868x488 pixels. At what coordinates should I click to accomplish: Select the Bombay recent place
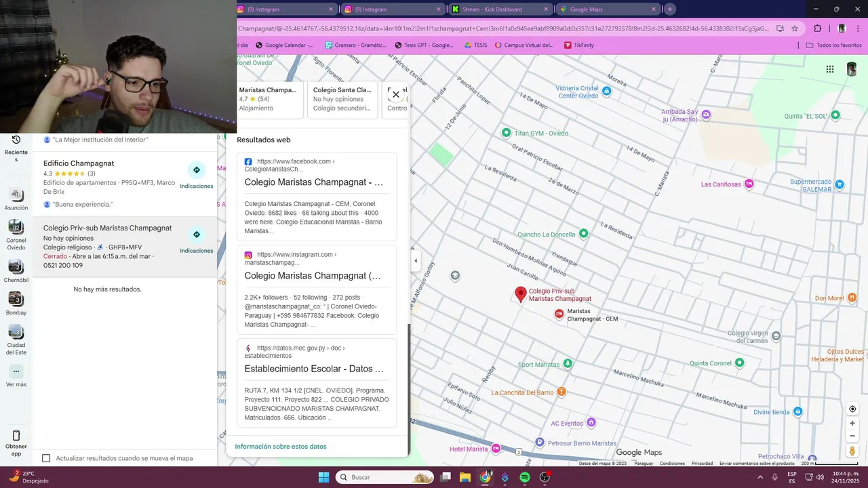[16, 304]
